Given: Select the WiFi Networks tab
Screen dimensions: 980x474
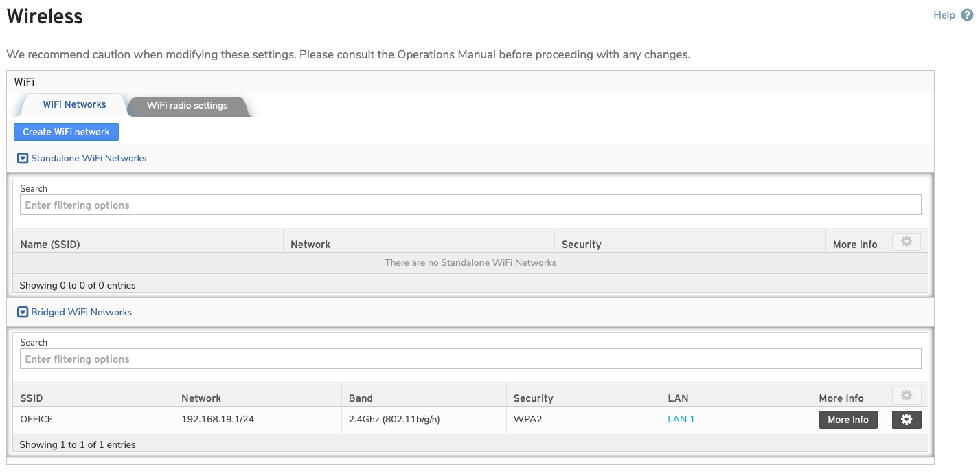Looking at the screenshot, I should (74, 105).
